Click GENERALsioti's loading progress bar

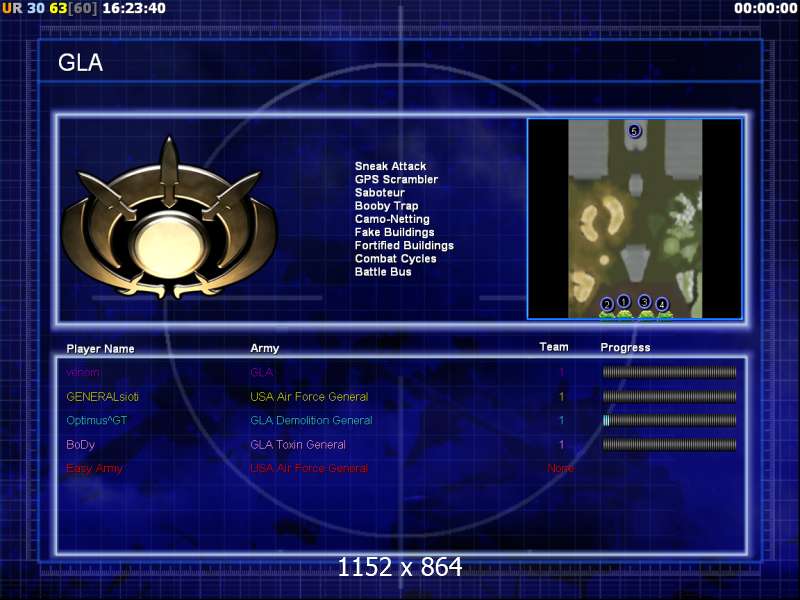coord(669,396)
